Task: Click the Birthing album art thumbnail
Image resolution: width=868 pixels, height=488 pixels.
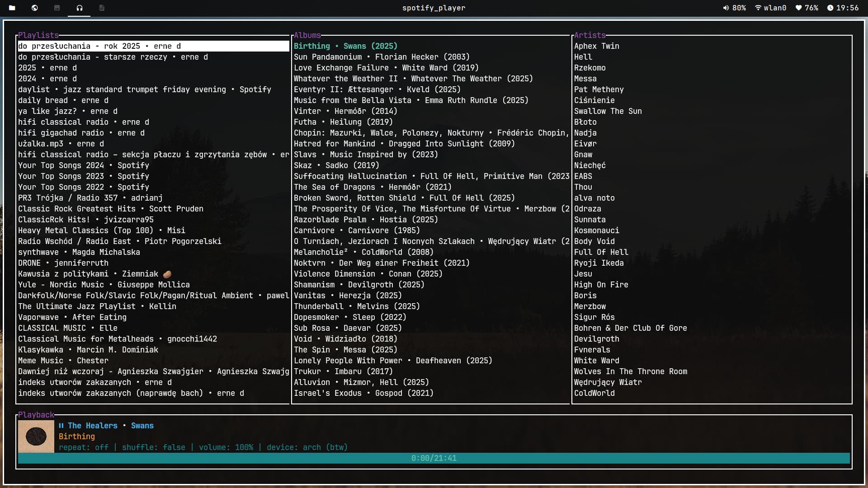Action: coord(36,436)
